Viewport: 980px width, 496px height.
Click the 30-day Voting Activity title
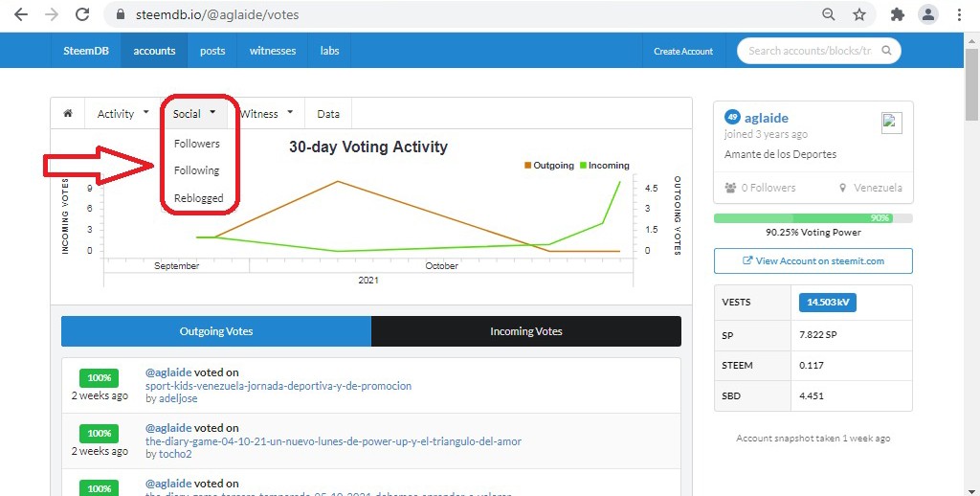coord(368,147)
